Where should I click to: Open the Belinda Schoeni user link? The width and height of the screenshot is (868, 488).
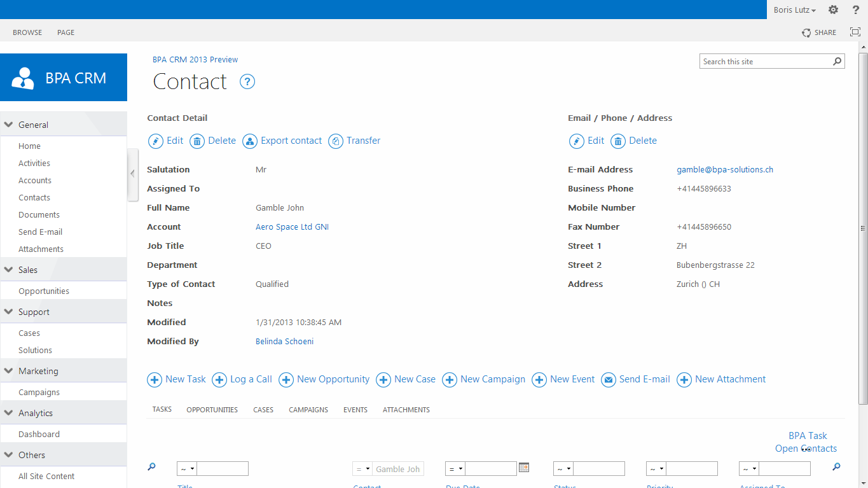284,342
